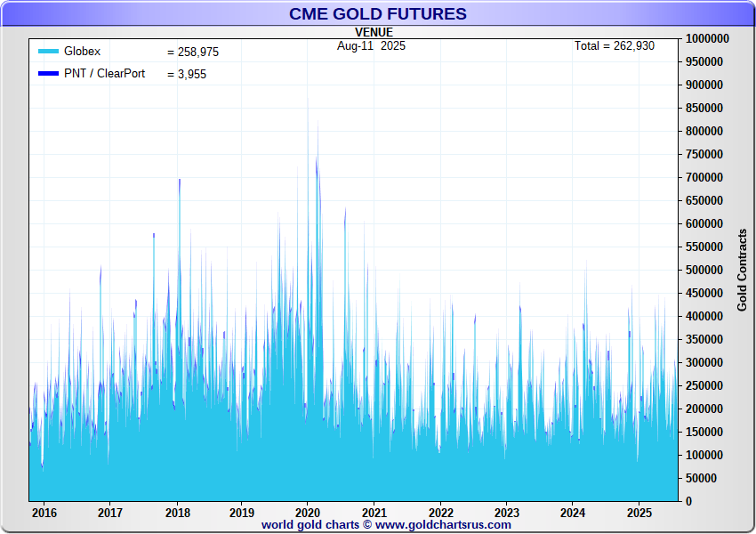Image resolution: width=756 pixels, height=534 pixels.
Task: Click the 100000 y-axis label
Action: (704, 456)
